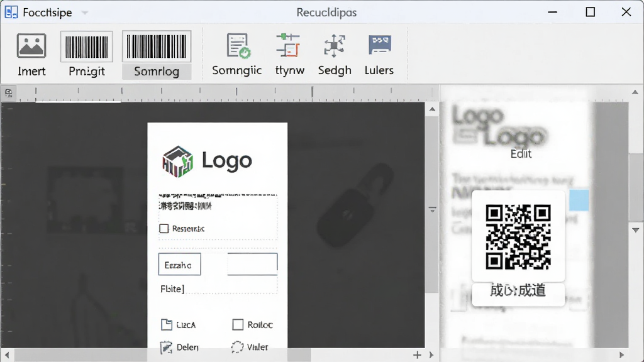Click side panel bottom right arrow
Viewport: 644px width, 362px height.
622,354
